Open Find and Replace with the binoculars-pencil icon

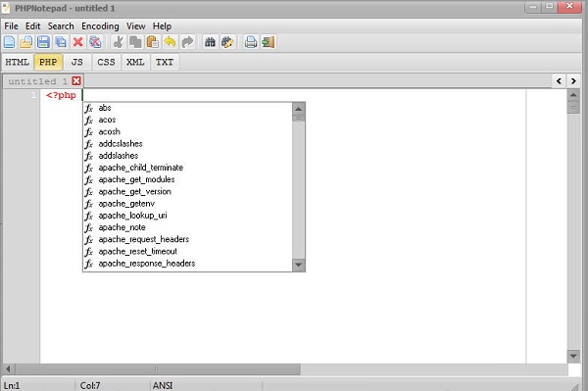pyautogui.click(x=227, y=42)
